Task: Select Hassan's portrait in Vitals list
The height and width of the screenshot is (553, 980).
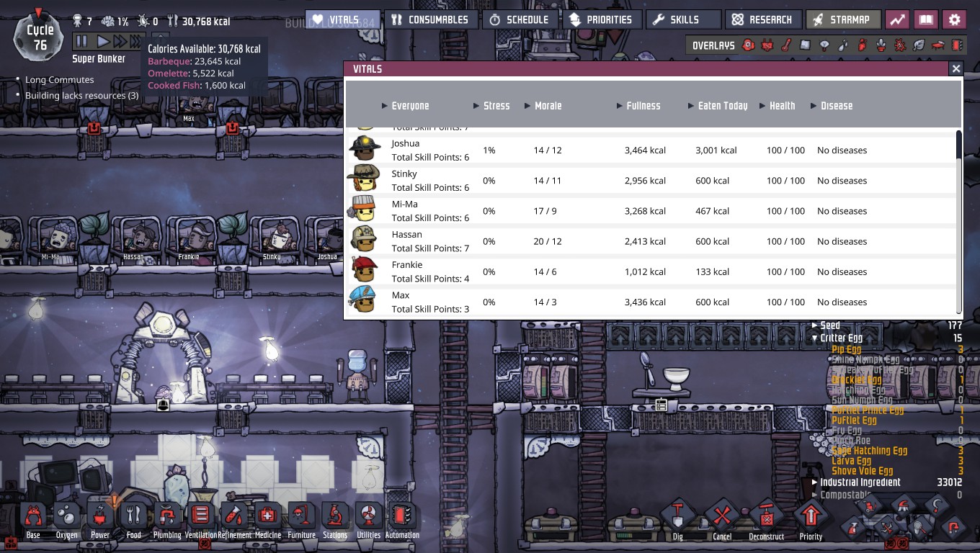Action: (x=364, y=238)
